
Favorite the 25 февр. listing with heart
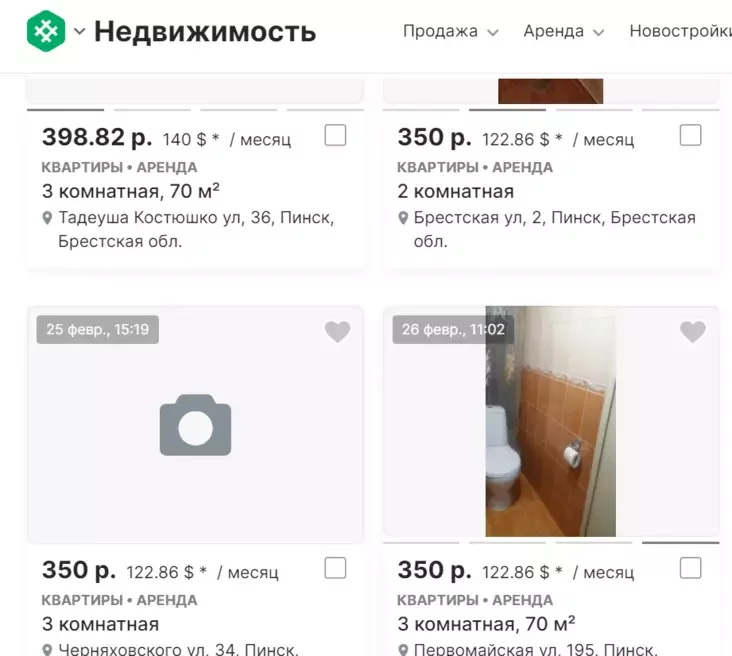coord(338,332)
